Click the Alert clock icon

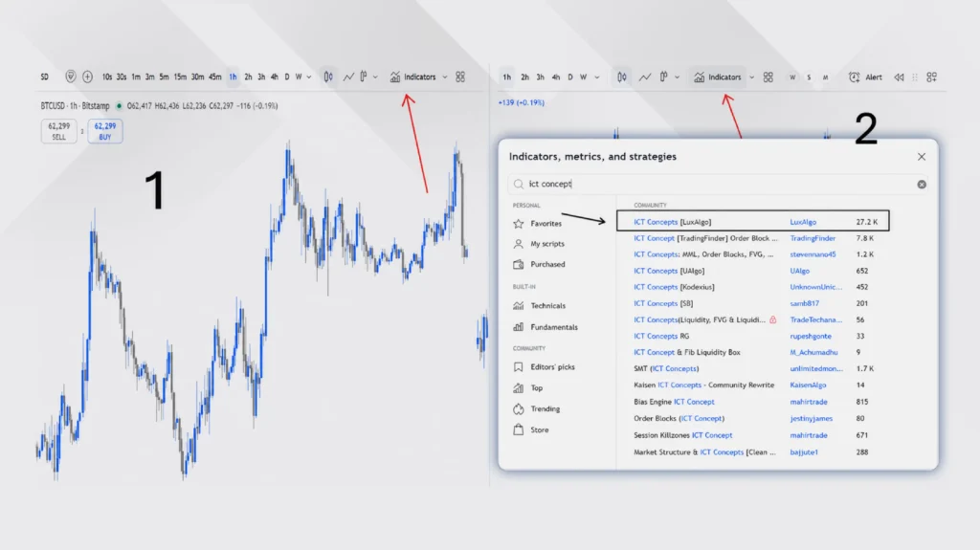tap(854, 77)
